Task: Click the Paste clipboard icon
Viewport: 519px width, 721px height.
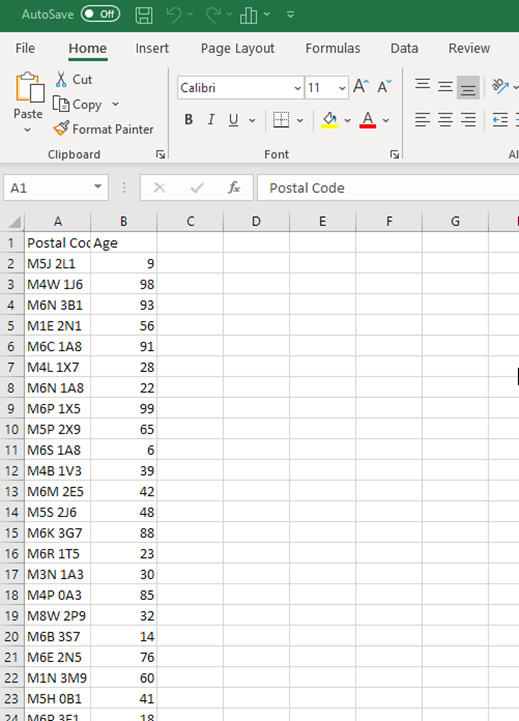Action: click(29, 87)
